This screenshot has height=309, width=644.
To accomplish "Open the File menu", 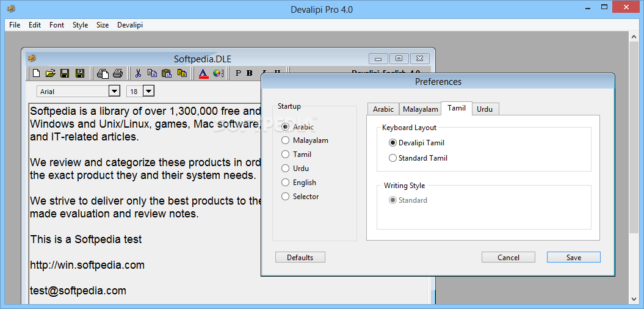I will (15, 24).
